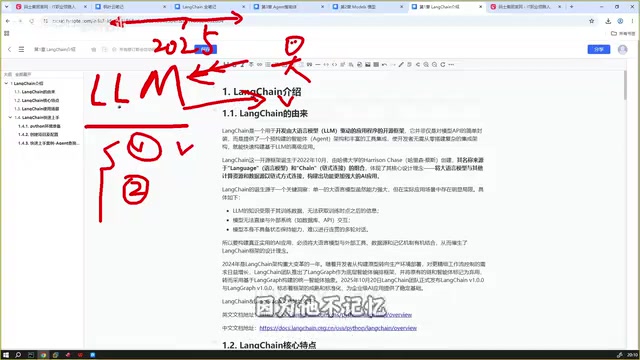Select the diagonal pen icon in toolbar
This screenshot has width=640, height=360.
401,64
